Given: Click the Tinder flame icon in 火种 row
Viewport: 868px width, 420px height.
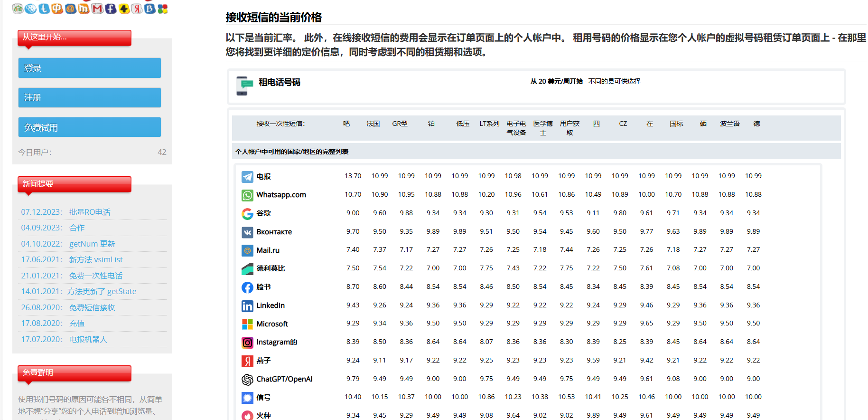Looking at the screenshot, I should 247,415.
